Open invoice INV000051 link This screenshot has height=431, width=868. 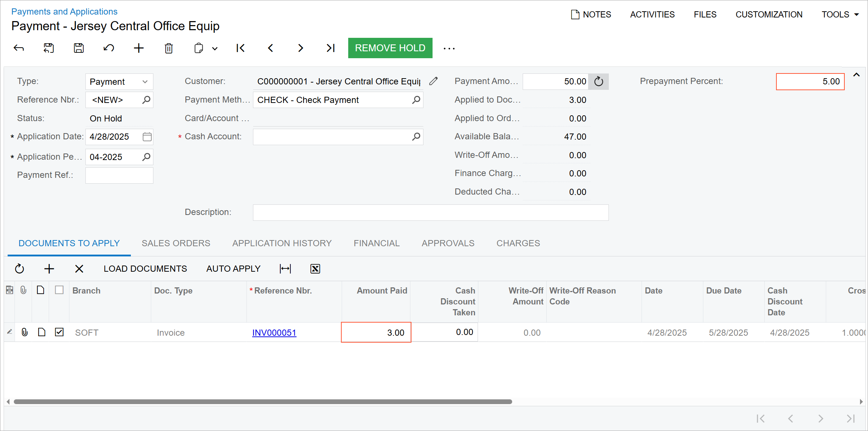[x=274, y=333]
